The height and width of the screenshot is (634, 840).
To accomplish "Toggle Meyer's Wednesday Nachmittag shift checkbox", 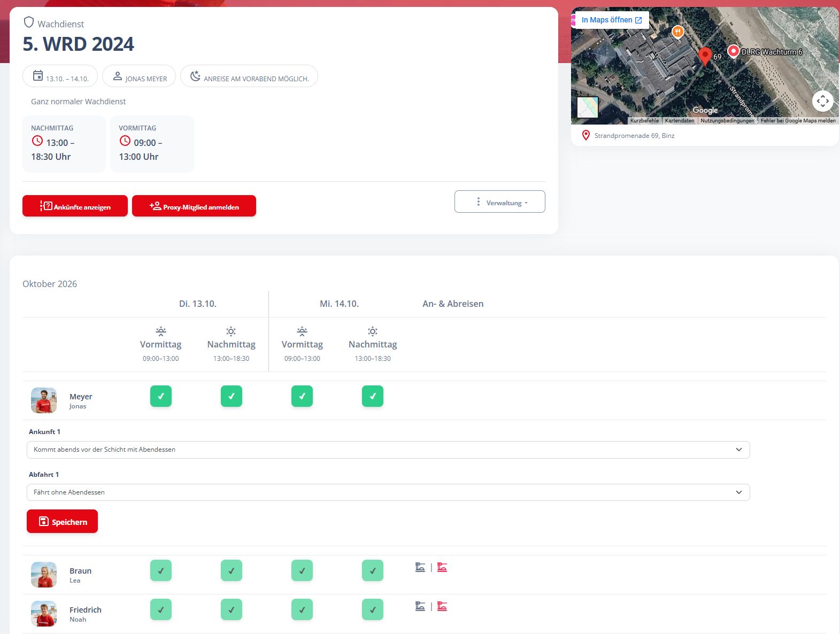I will point(373,396).
